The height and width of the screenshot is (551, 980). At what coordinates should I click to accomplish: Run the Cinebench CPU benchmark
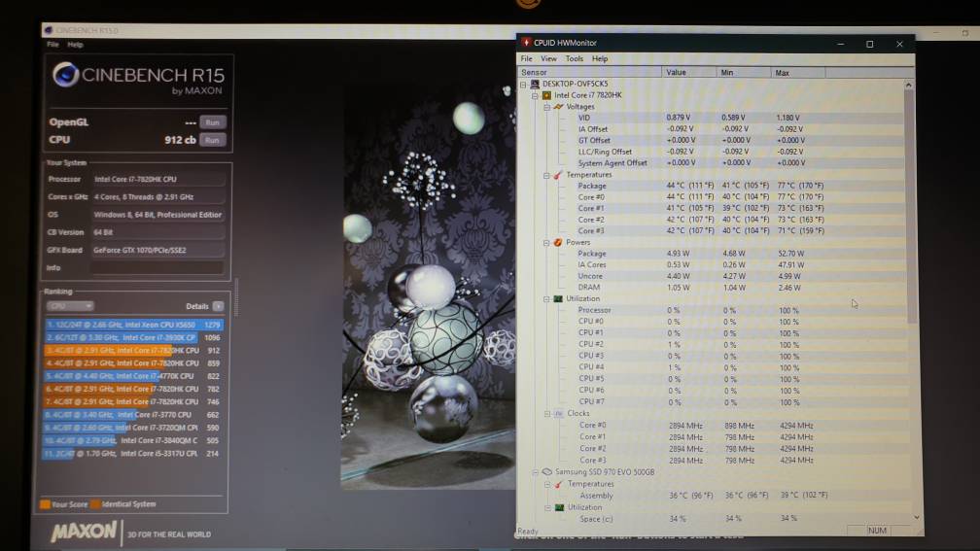pyautogui.click(x=213, y=140)
